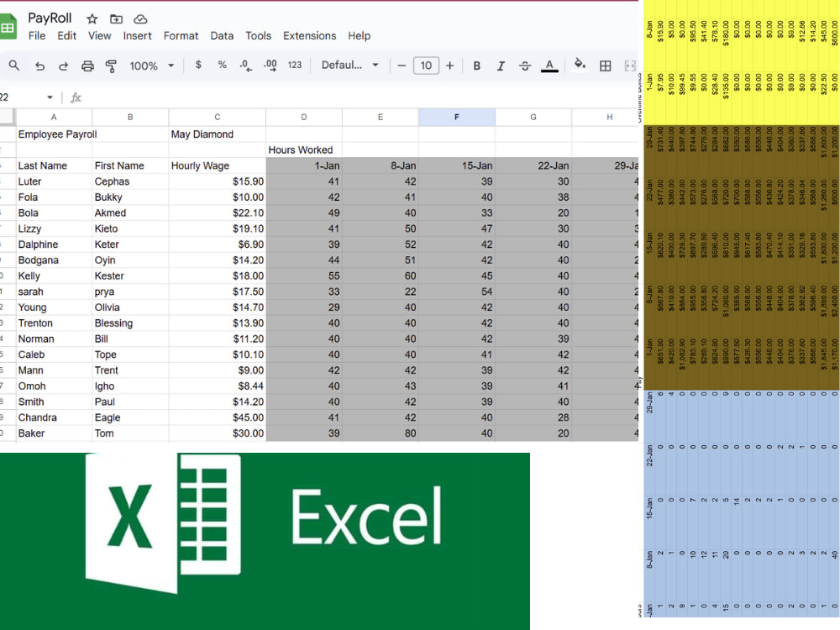Click the fx formula bar icon

pyautogui.click(x=76, y=97)
